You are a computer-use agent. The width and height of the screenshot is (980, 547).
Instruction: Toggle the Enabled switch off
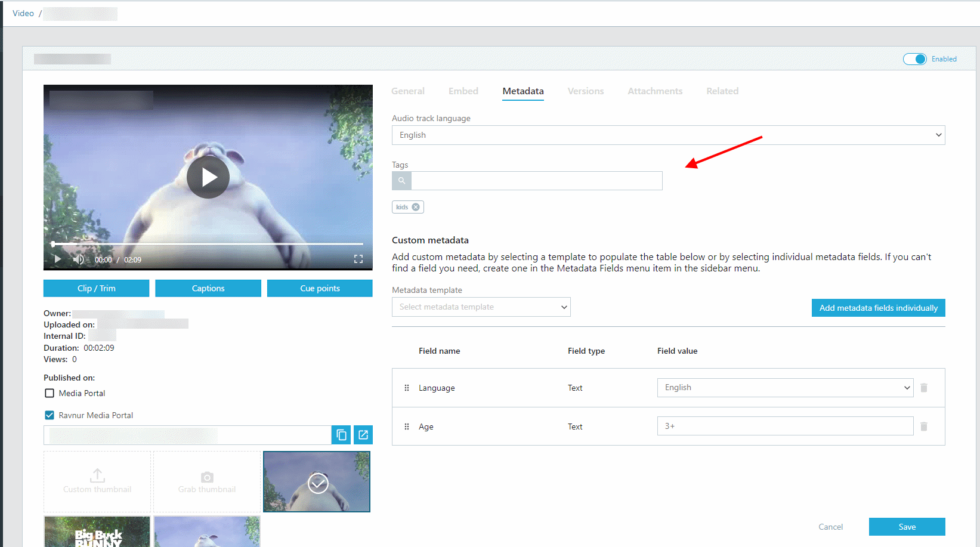click(x=914, y=59)
